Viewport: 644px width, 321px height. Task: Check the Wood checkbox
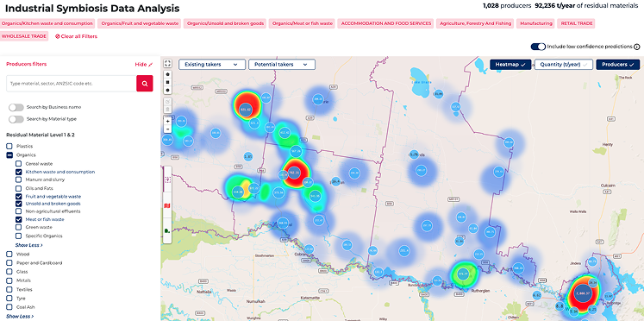click(x=9, y=254)
